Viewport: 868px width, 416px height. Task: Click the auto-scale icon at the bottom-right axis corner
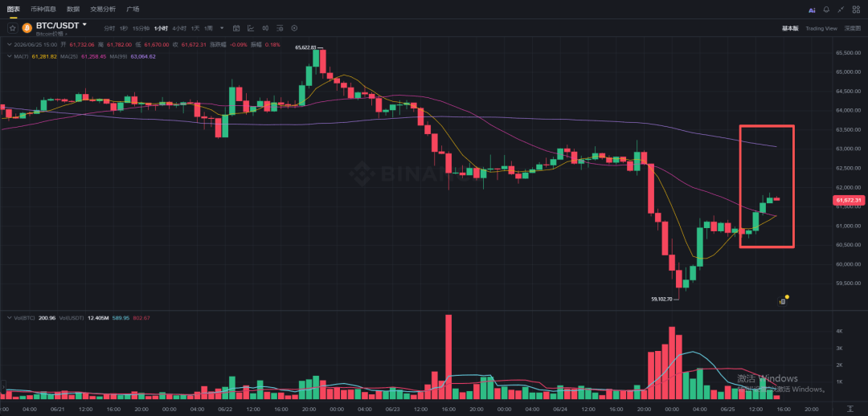tap(850, 408)
